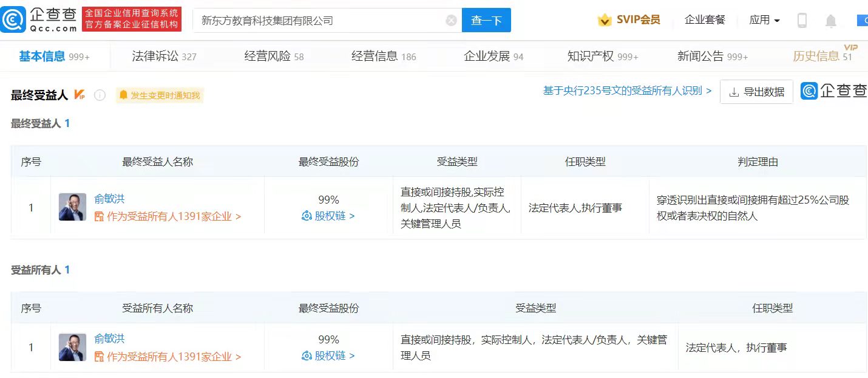
Task: Switch to 历史信息 tab
Action: 822,57
